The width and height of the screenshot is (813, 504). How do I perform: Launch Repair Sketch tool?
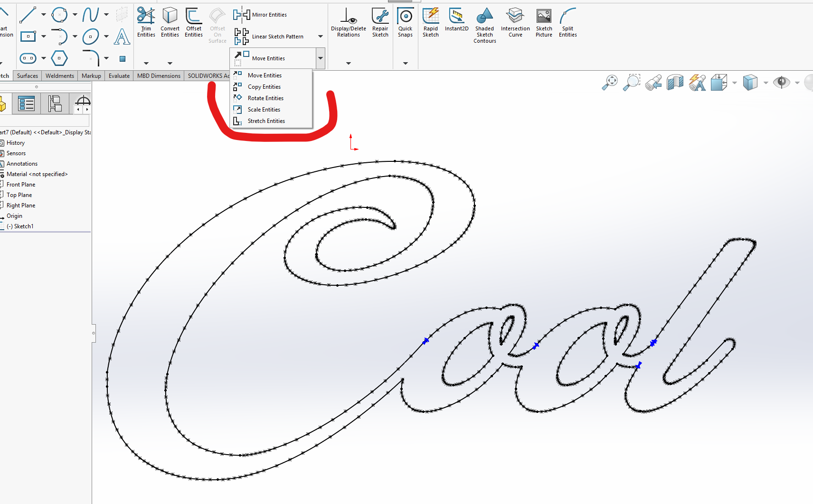pyautogui.click(x=380, y=22)
